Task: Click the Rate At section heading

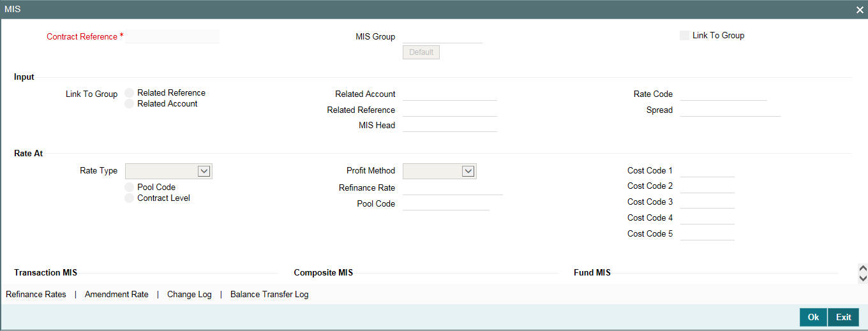Action: click(29, 154)
